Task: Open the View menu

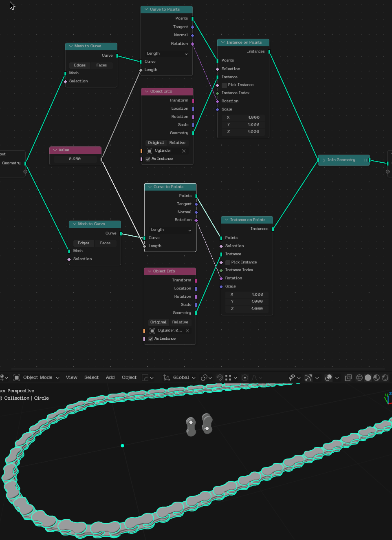Action: (x=72, y=378)
